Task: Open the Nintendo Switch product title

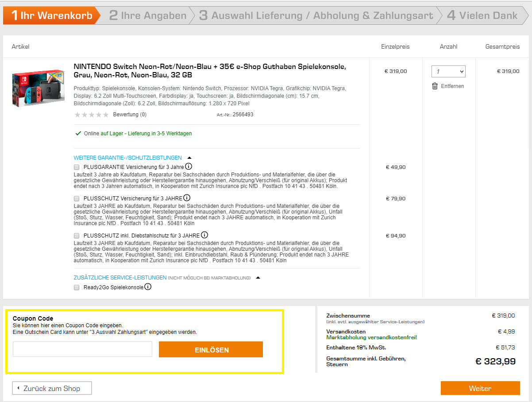Action: pos(210,71)
